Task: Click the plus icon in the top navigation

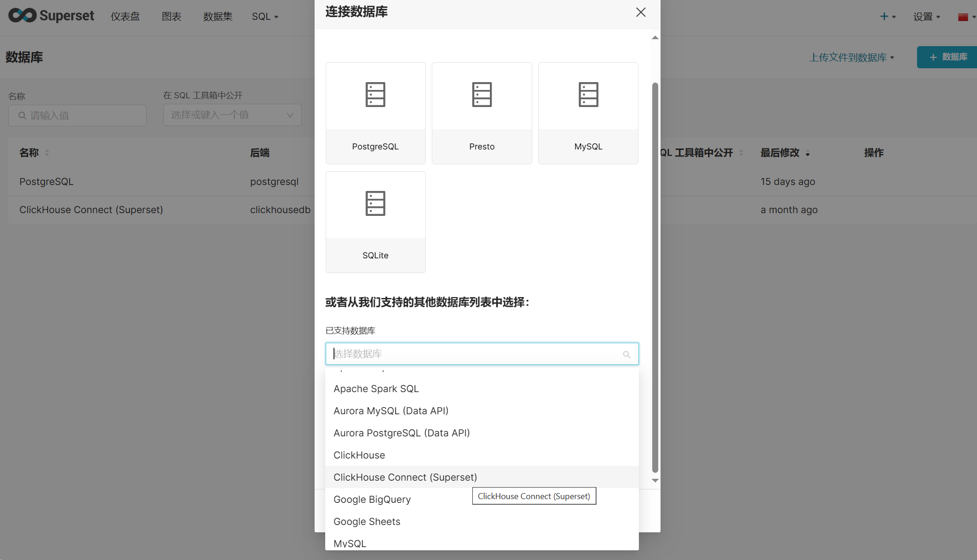Action: 884,17
